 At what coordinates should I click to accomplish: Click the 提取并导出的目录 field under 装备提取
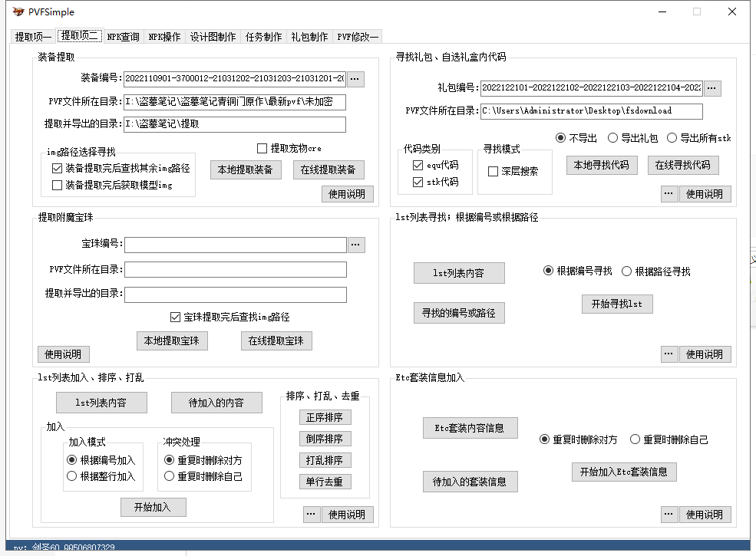[235, 124]
